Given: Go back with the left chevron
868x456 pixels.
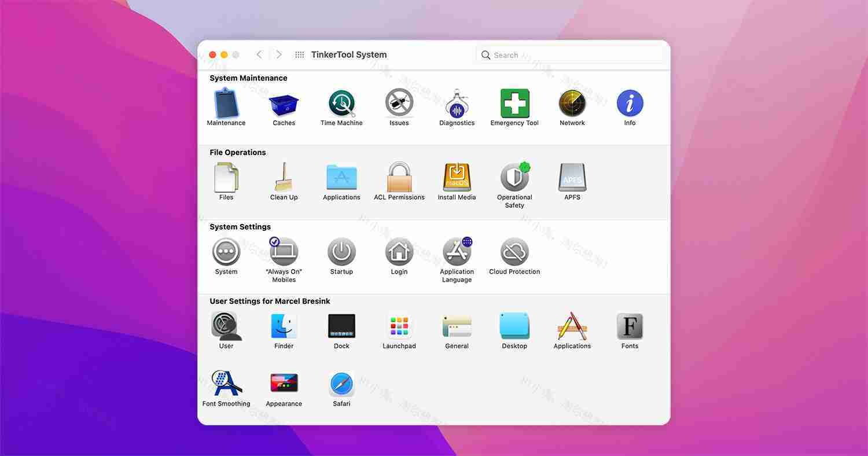Looking at the screenshot, I should click(x=259, y=54).
